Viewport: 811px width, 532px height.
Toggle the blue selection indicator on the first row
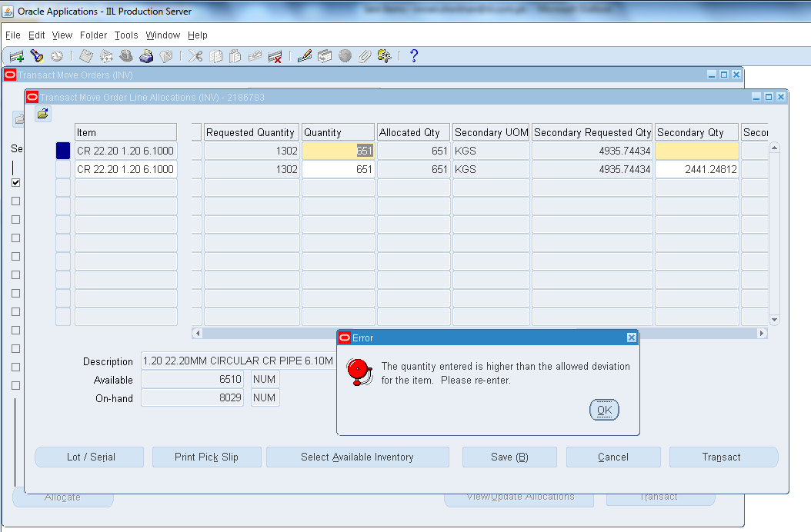[62, 151]
